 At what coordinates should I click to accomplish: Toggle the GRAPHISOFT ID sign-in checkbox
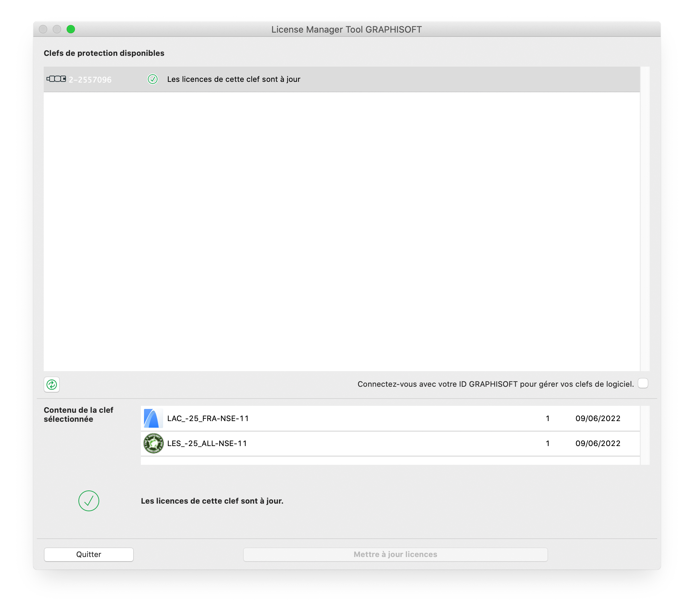(x=643, y=384)
